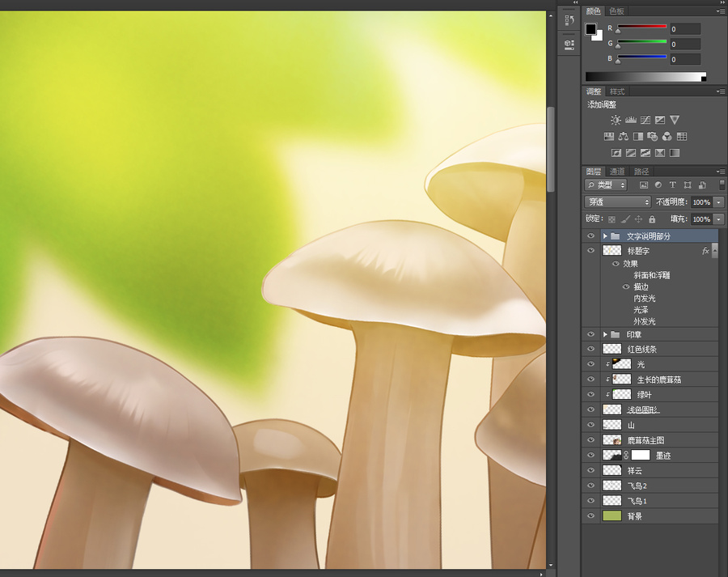
Task: Filter layers by pixel layers
Action: tap(644, 185)
